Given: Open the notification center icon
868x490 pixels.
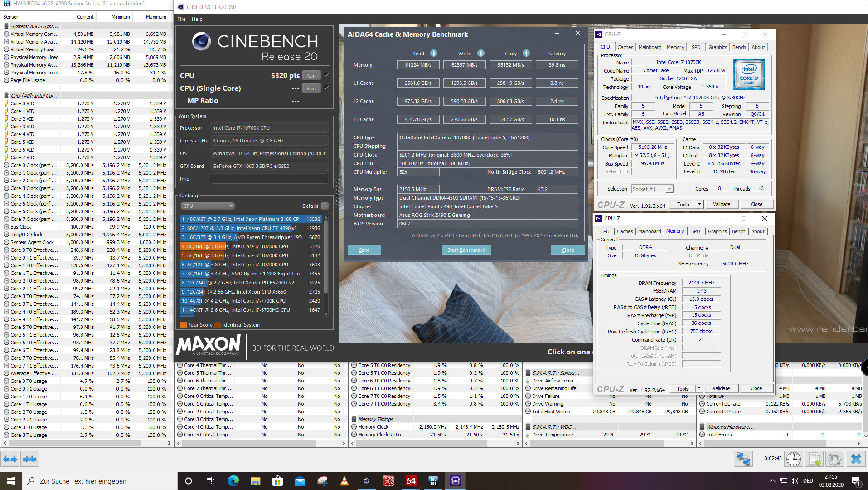Looking at the screenshot, I should [856, 481].
